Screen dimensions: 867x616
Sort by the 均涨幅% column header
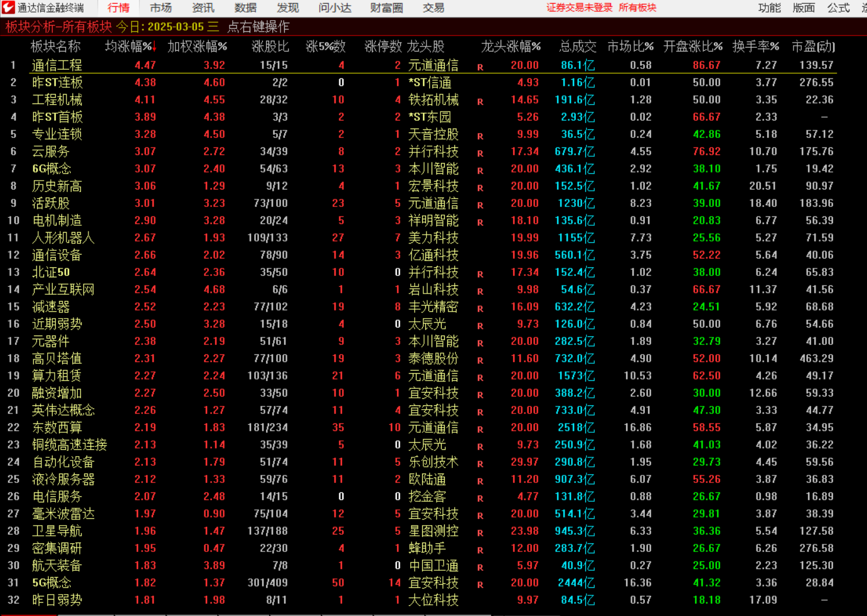point(130,46)
